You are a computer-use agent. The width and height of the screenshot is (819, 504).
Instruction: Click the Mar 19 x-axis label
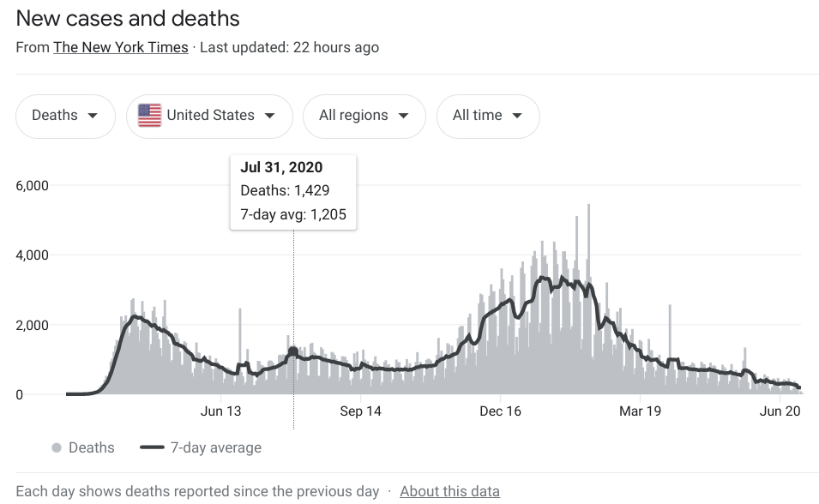pos(640,411)
